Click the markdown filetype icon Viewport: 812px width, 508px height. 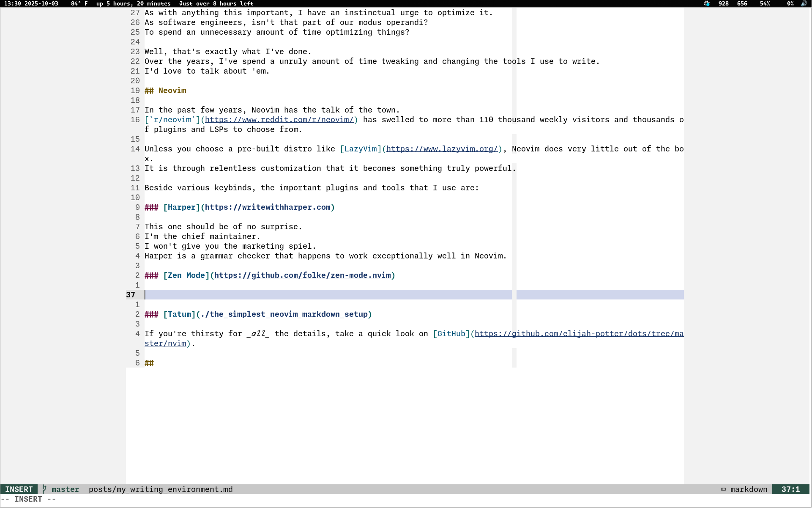(723, 489)
